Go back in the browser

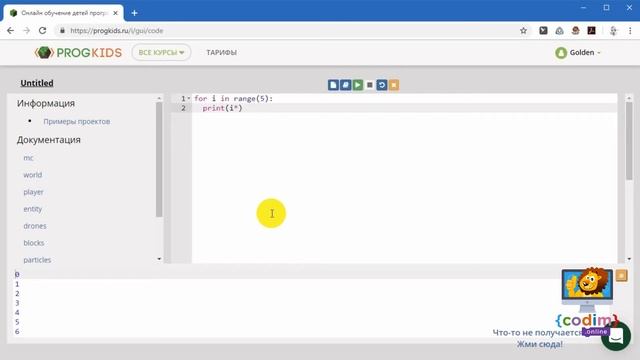tap(11, 31)
